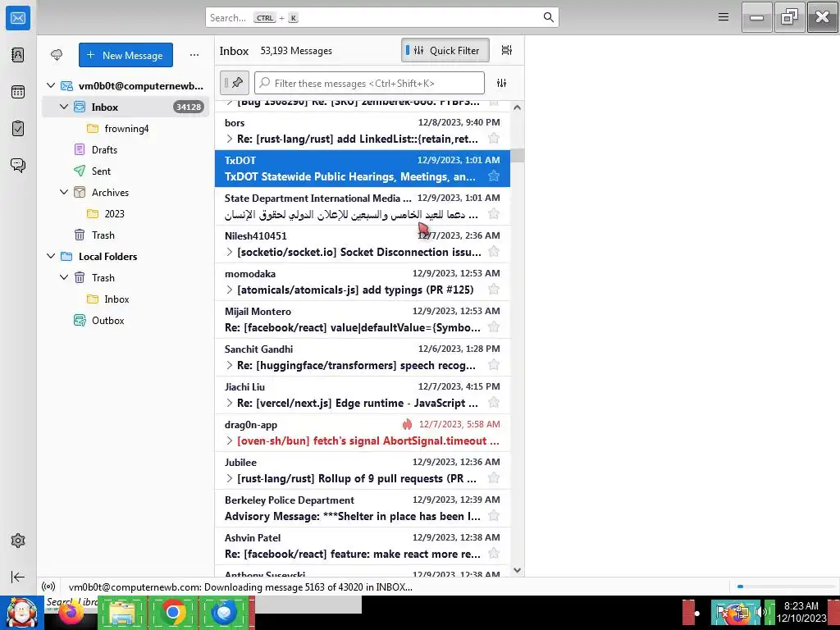Open Thunderbird settings gear
840x630 pixels.
[18, 541]
